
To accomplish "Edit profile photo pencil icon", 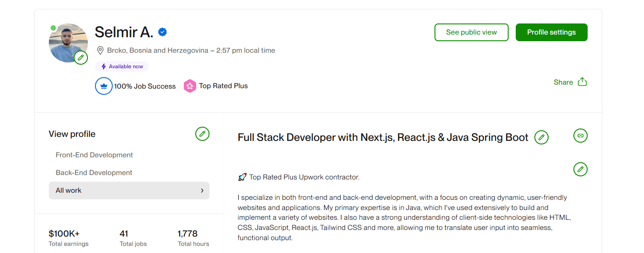I will click(x=81, y=58).
